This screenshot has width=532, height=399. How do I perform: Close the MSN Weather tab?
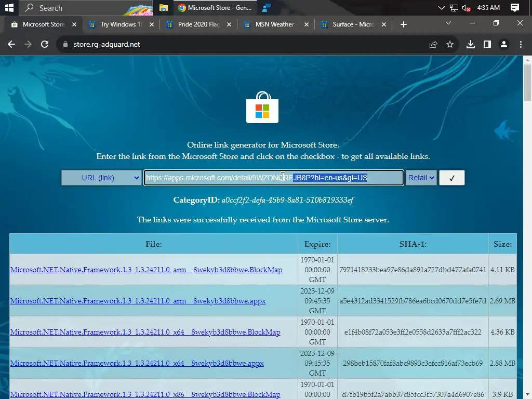307,24
